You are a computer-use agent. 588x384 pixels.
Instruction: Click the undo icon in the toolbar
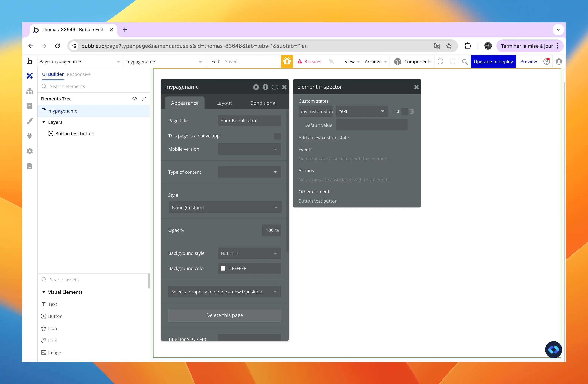[441, 62]
